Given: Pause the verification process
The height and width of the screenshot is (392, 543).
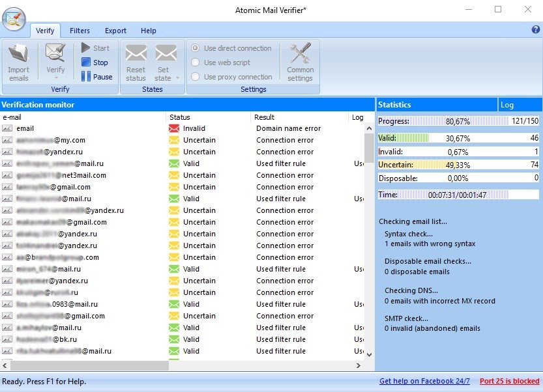Looking at the screenshot, I should [x=97, y=76].
